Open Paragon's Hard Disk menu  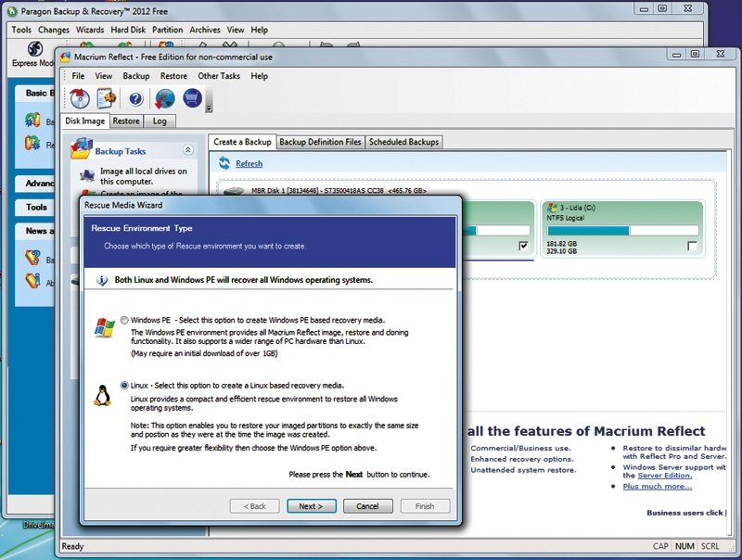click(128, 30)
